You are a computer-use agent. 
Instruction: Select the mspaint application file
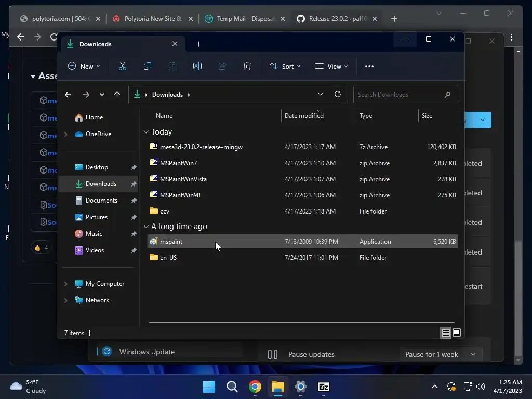click(x=303, y=241)
